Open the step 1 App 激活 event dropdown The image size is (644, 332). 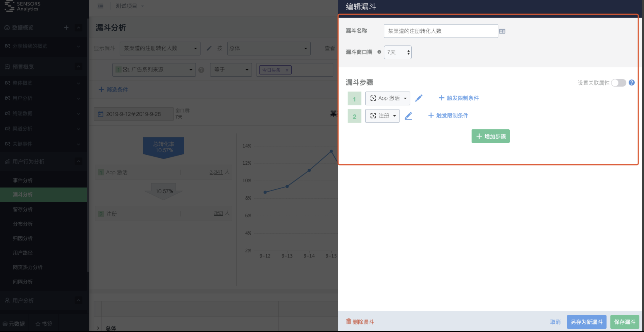(387, 98)
